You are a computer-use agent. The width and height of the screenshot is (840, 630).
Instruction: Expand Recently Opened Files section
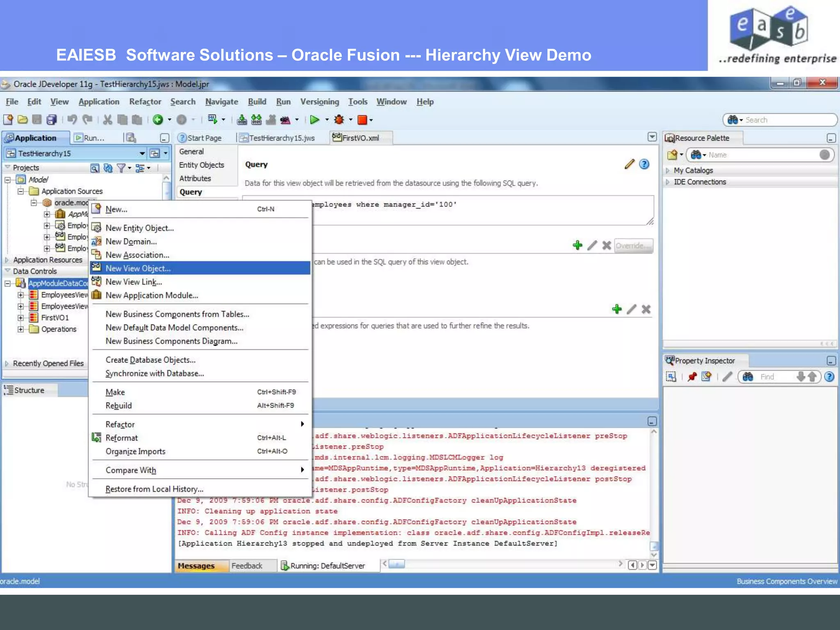pos(7,363)
